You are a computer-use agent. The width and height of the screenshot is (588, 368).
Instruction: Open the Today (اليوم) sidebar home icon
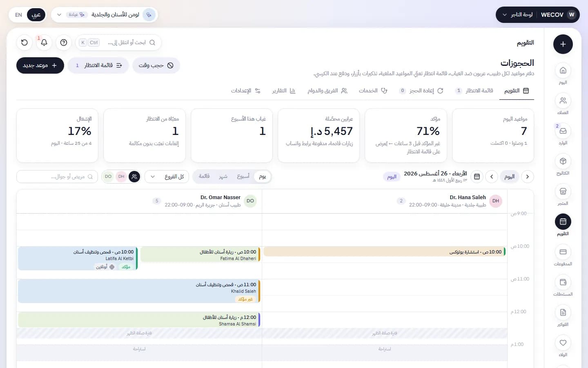pos(563,70)
